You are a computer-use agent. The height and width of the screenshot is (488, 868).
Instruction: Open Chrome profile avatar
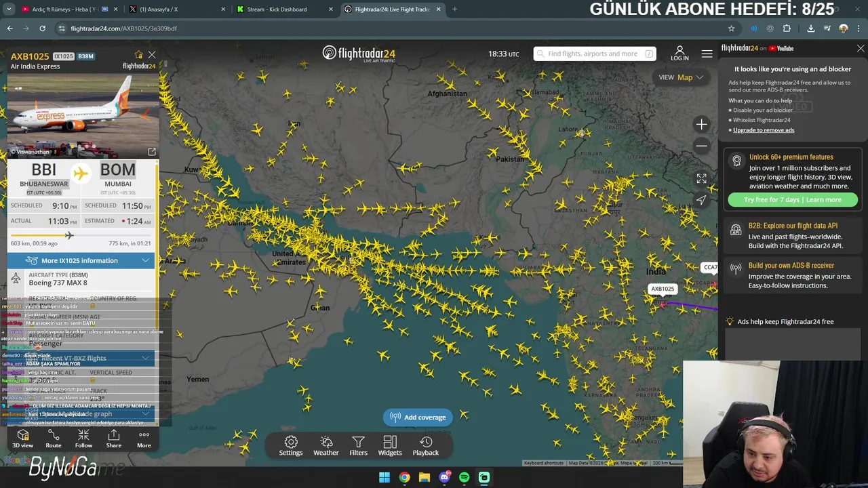(844, 28)
